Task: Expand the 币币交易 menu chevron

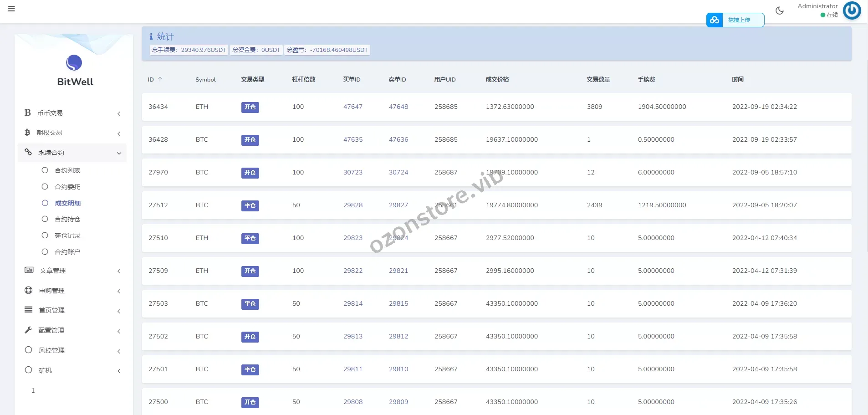Action: [119, 113]
